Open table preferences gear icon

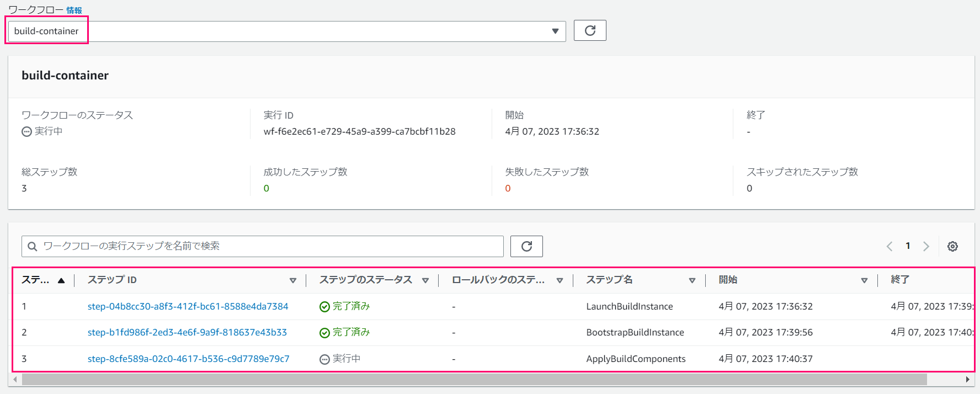pyautogui.click(x=952, y=246)
